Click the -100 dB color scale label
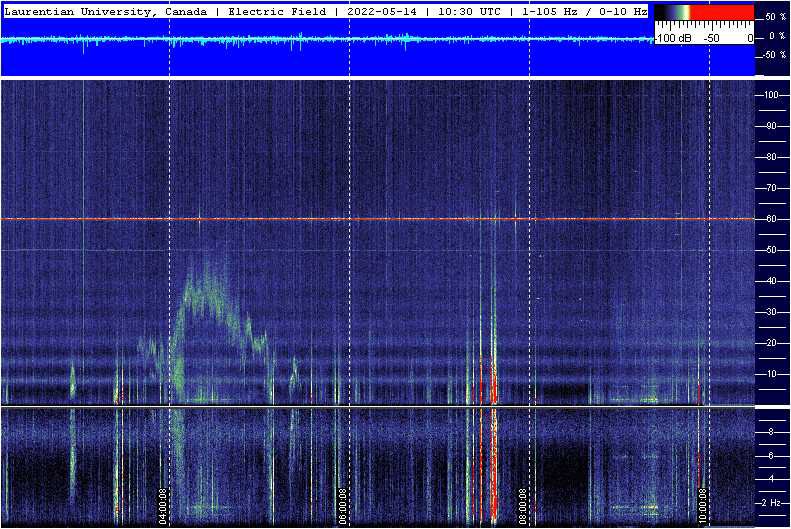 click(x=671, y=37)
